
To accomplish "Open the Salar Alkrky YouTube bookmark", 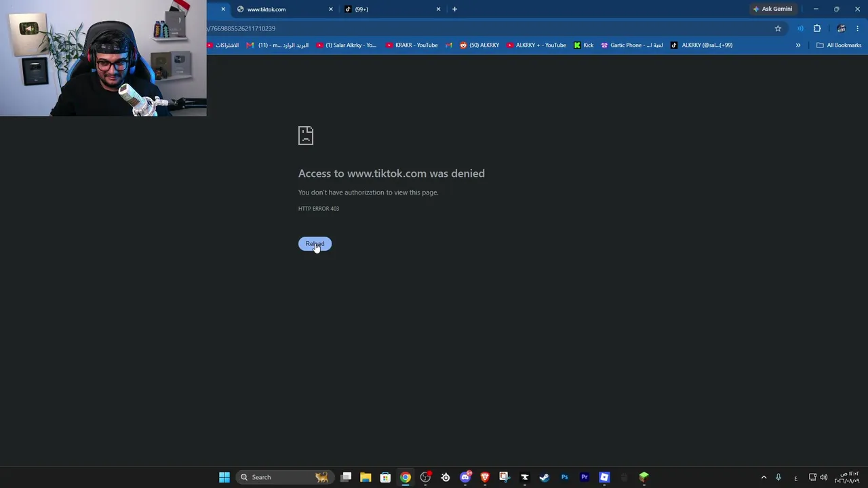I will pos(345,45).
